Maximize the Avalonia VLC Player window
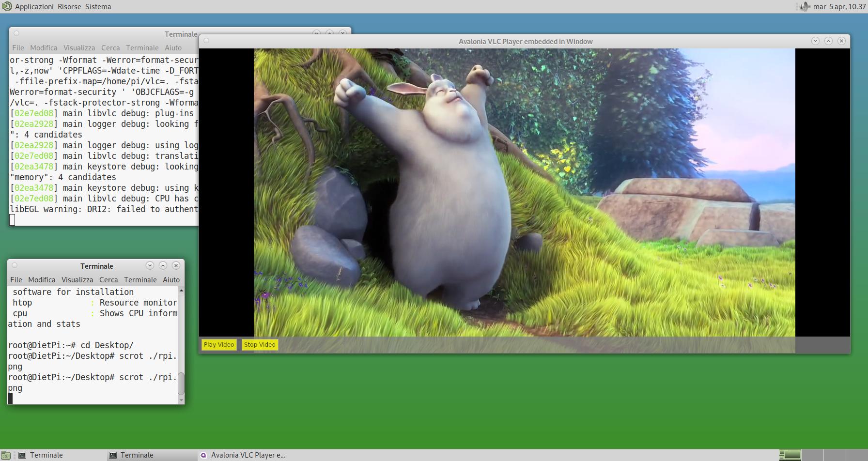Viewport: 868px width, 461px height. tap(828, 41)
